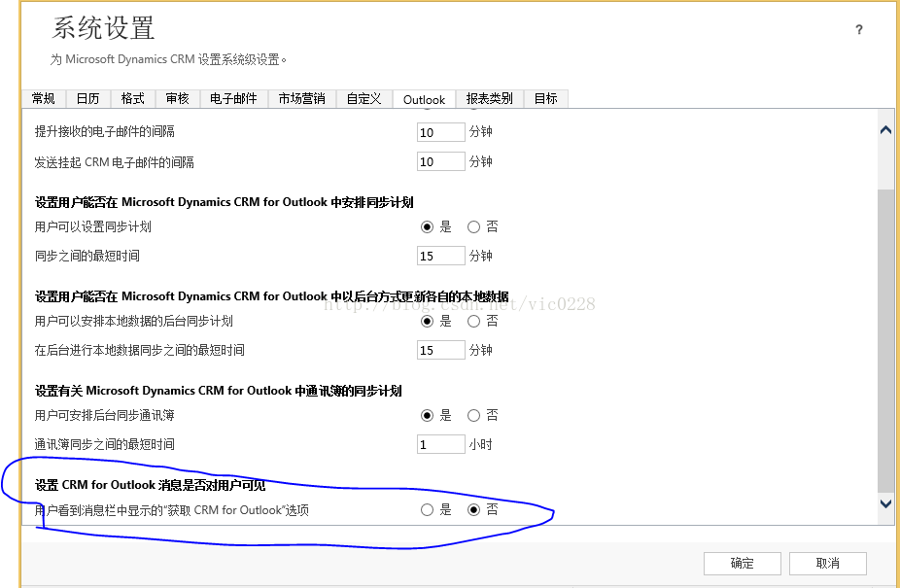Click the 设置有关 Microsoft Dynamics CRM for Outlook 中通讯簿的同步计划 heading
Viewport: 900px width, 588px height.
(218, 391)
